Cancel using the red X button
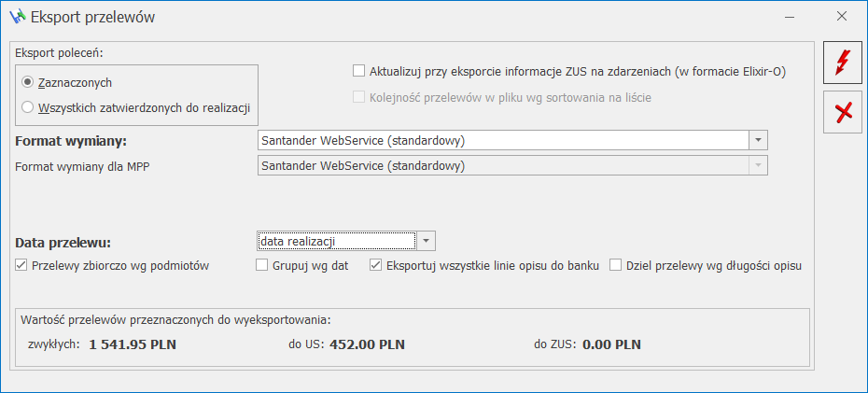This screenshot has width=868, height=393. coord(842,112)
